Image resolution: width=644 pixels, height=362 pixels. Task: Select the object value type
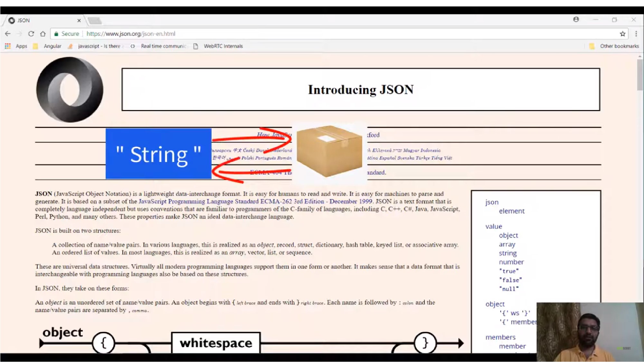coord(508,235)
